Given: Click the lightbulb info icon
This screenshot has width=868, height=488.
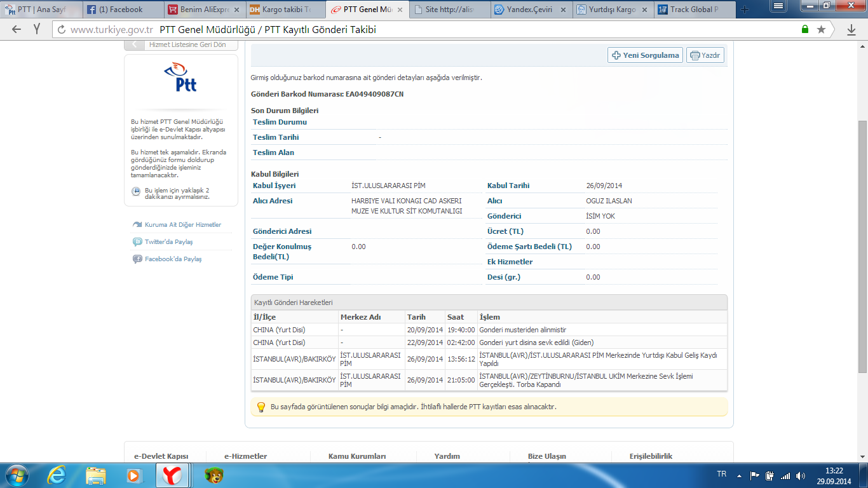Looking at the screenshot, I should pos(261,407).
